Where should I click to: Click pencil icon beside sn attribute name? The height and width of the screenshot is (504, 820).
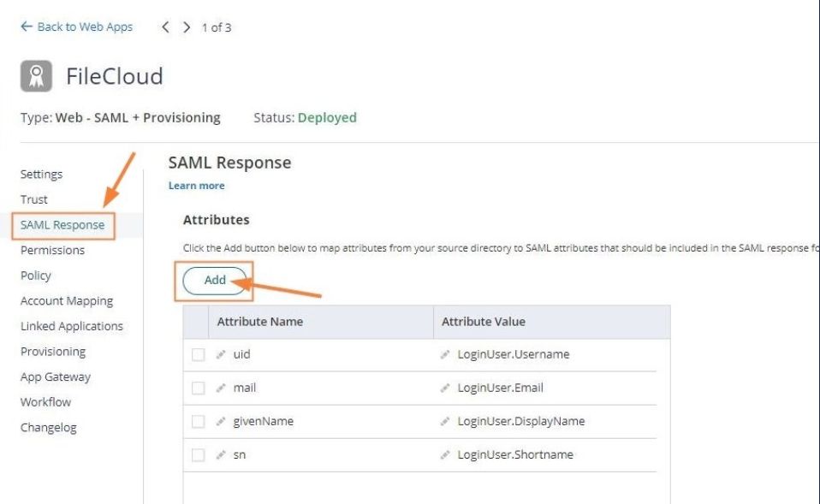coord(221,454)
